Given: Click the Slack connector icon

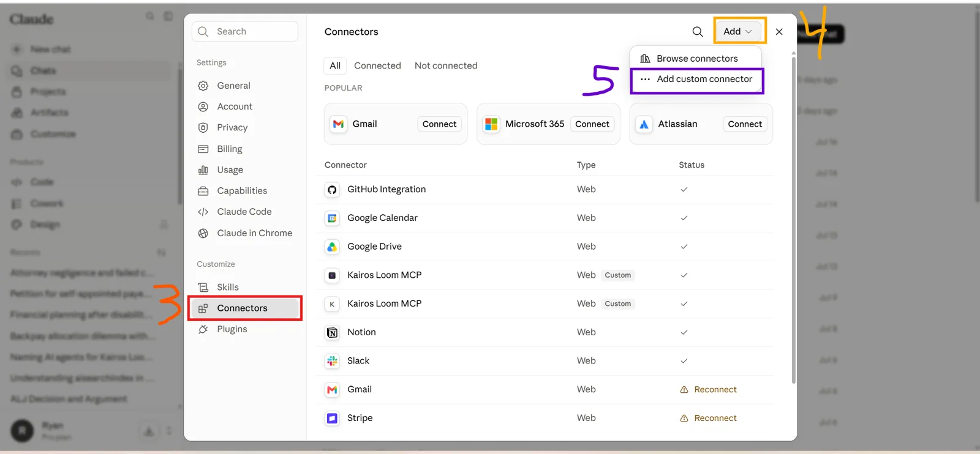Looking at the screenshot, I should point(332,361).
